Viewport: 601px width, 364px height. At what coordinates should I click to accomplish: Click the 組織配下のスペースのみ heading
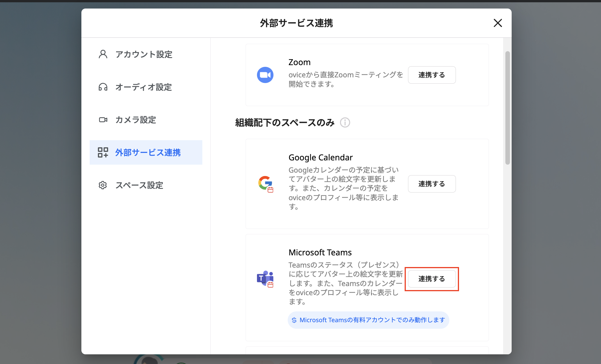(x=284, y=123)
